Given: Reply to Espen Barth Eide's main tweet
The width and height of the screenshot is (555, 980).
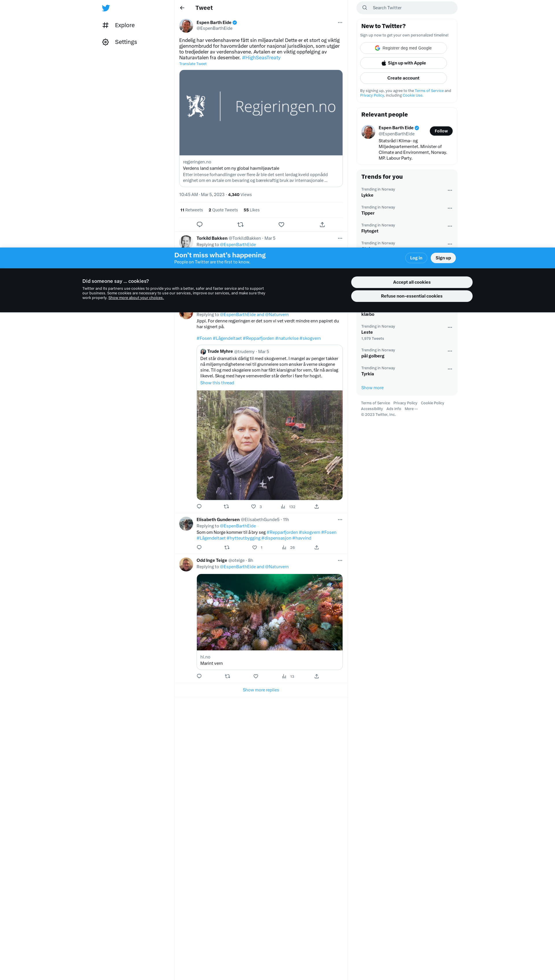Looking at the screenshot, I should pyautogui.click(x=199, y=224).
